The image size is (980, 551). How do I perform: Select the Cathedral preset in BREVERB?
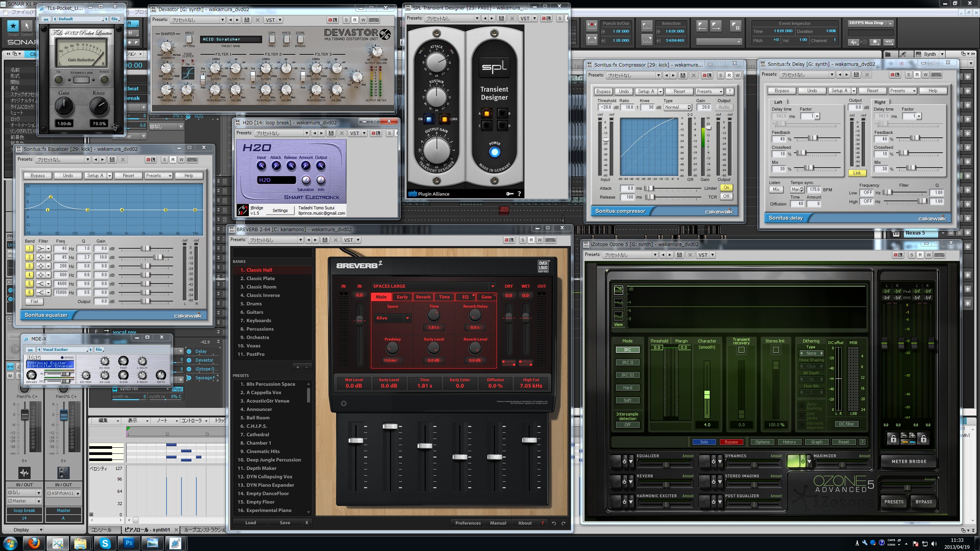pos(257,435)
